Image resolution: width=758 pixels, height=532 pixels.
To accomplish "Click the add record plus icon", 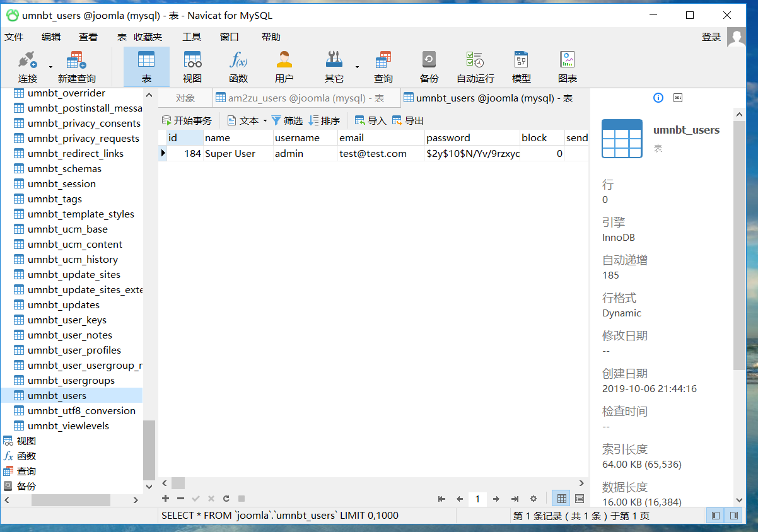I will coord(166,499).
